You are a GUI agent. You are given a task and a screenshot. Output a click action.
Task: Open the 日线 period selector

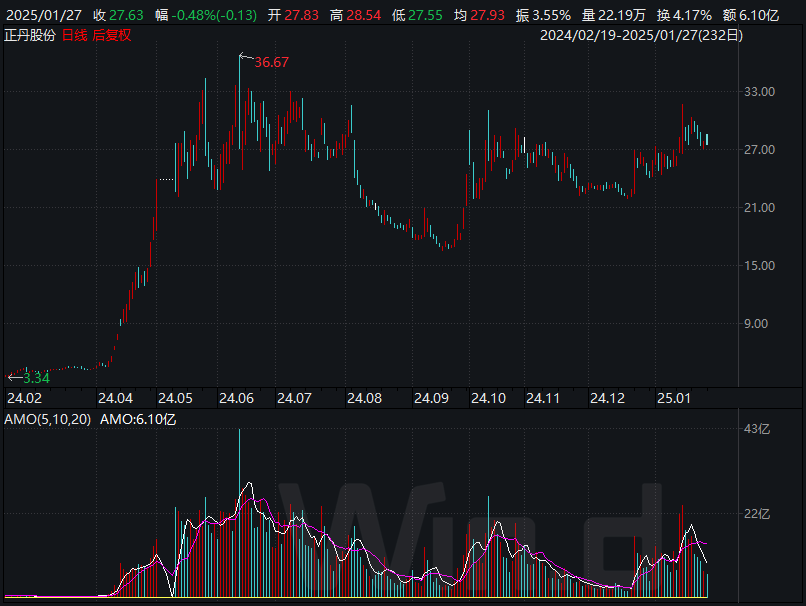[x=74, y=35]
